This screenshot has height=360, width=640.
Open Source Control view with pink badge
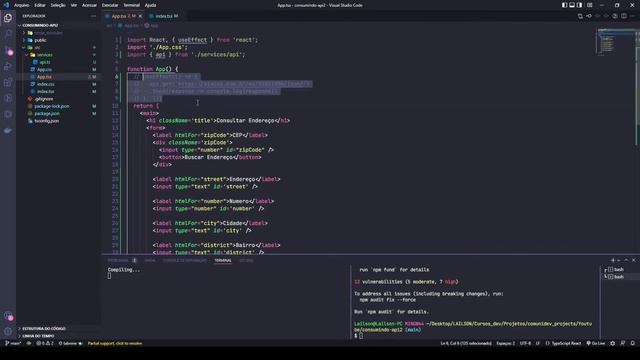pos(8,51)
